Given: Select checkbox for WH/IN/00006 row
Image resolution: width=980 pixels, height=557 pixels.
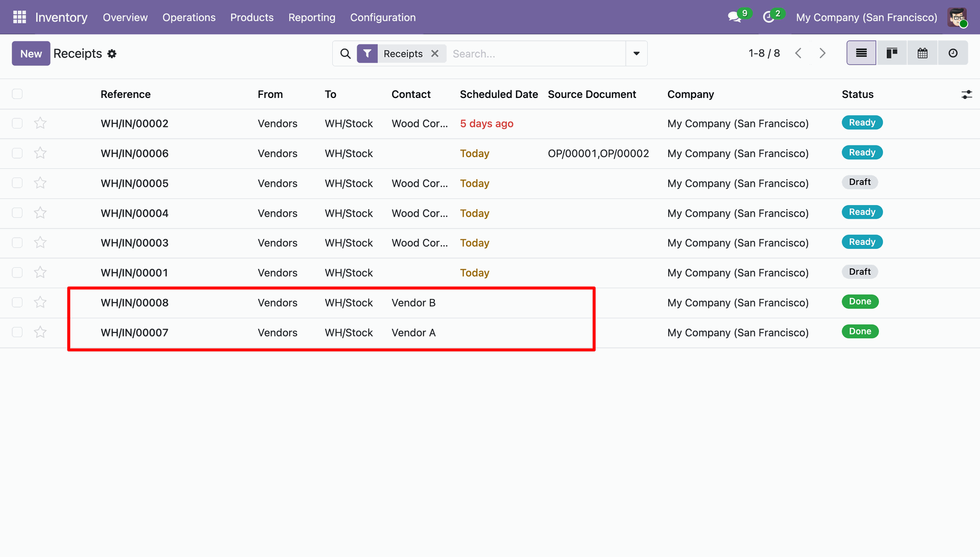Looking at the screenshot, I should (x=17, y=154).
